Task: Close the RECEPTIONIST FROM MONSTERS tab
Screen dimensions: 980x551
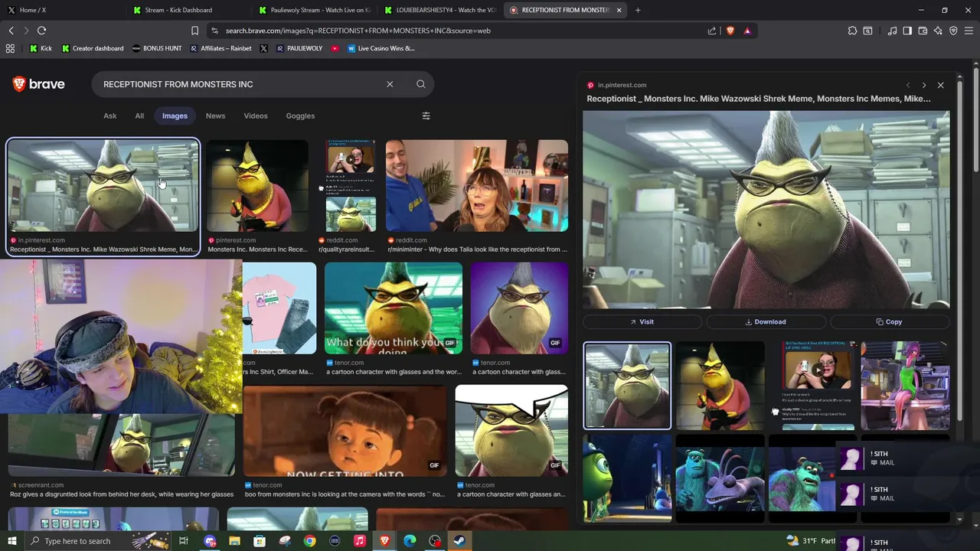Action: [x=619, y=10]
